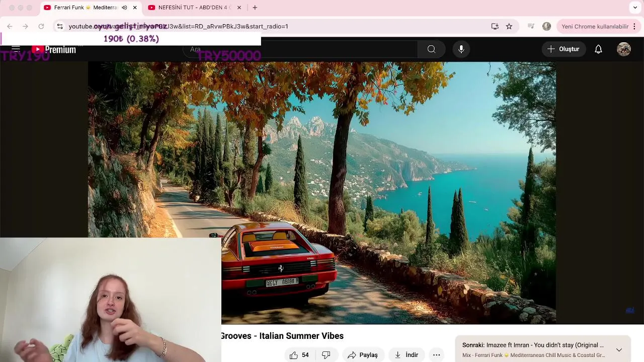Viewport: 644px width, 362px height.
Task: Click Yeni Chrome kullanılabilir update button
Action: [x=595, y=26]
